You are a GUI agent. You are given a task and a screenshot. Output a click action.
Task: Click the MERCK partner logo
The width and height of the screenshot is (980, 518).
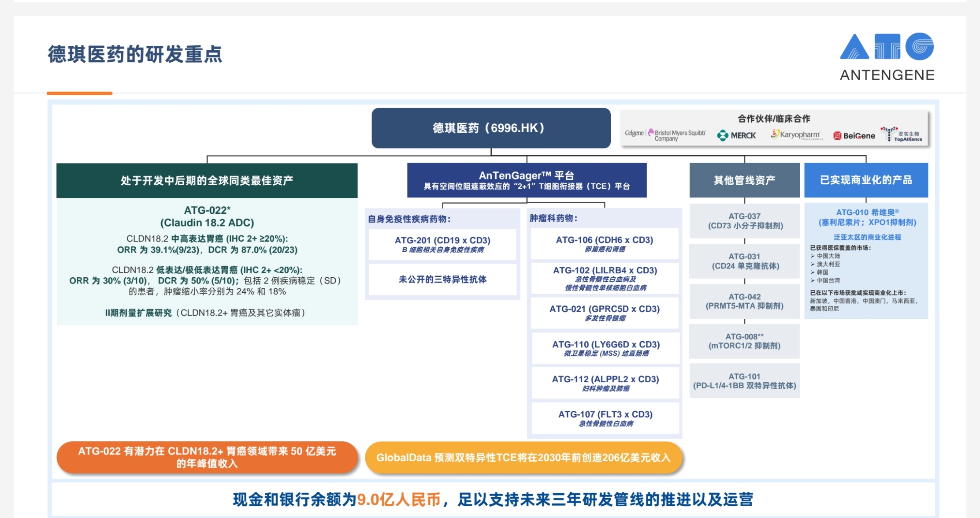pyautogui.click(x=737, y=135)
